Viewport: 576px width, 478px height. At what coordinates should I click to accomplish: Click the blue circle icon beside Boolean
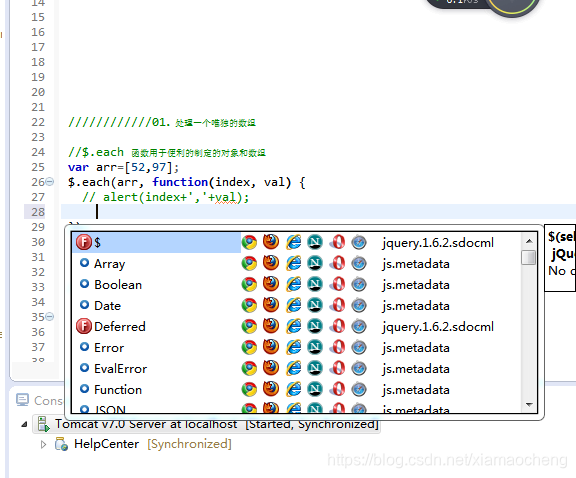84,284
